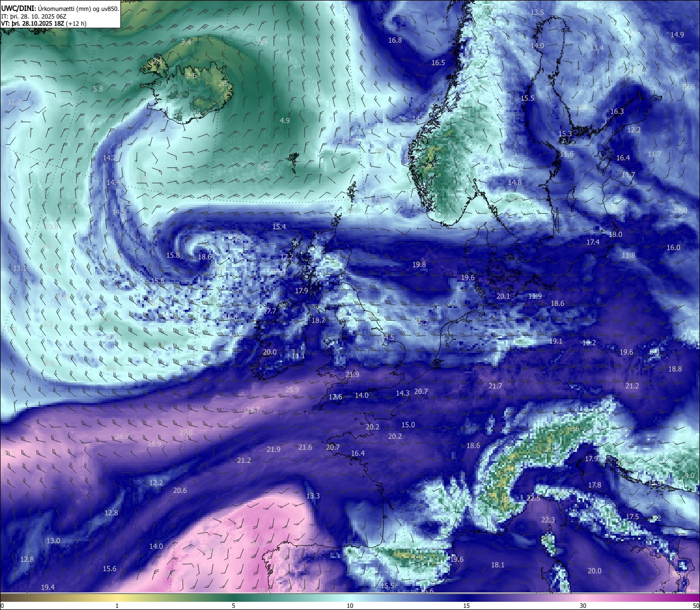Click the 14.2 value in the Atlantic band
This screenshot has width=700, height=610.
[109, 158]
